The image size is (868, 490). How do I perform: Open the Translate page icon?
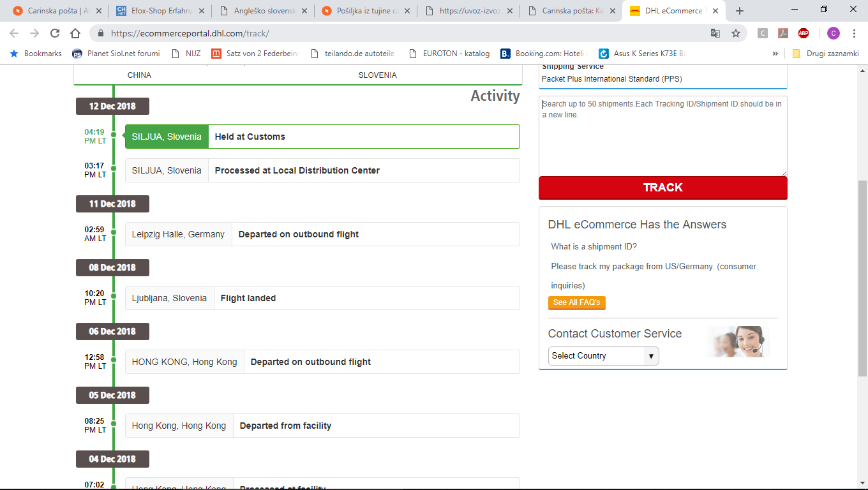coord(715,33)
